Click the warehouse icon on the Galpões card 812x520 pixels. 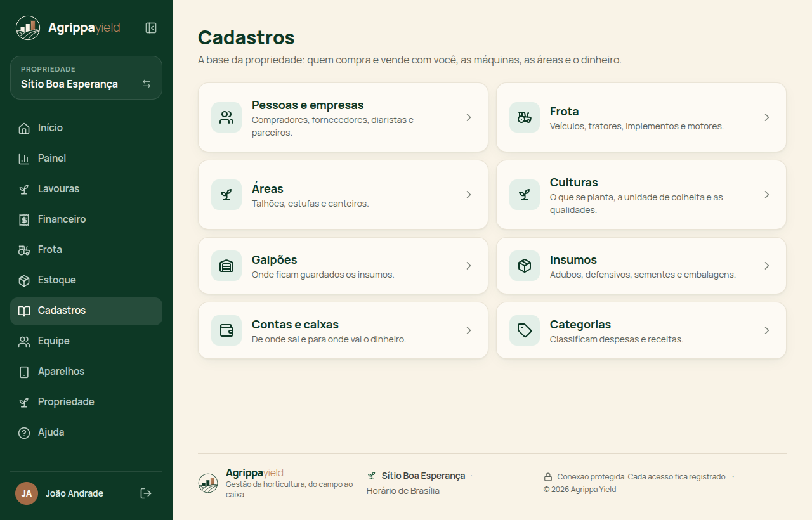226,266
